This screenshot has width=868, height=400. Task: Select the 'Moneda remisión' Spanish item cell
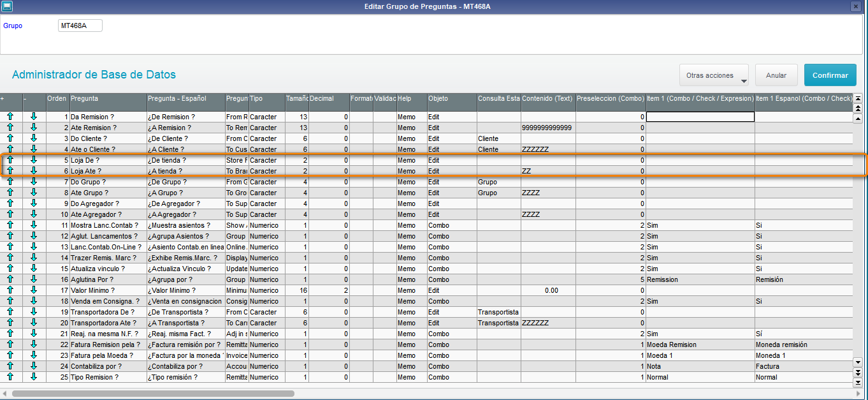click(x=804, y=344)
